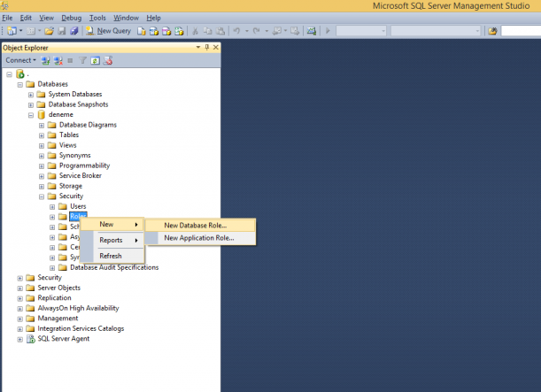This screenshot has height=392, width=541.
Task: Select the Views folder in tree
Action: pyautogui.click(x=67, y=145)
